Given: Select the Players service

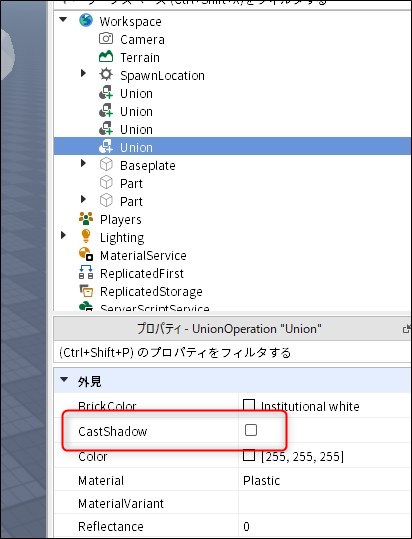Looking at the screenshot, I should tap(121, 219).
